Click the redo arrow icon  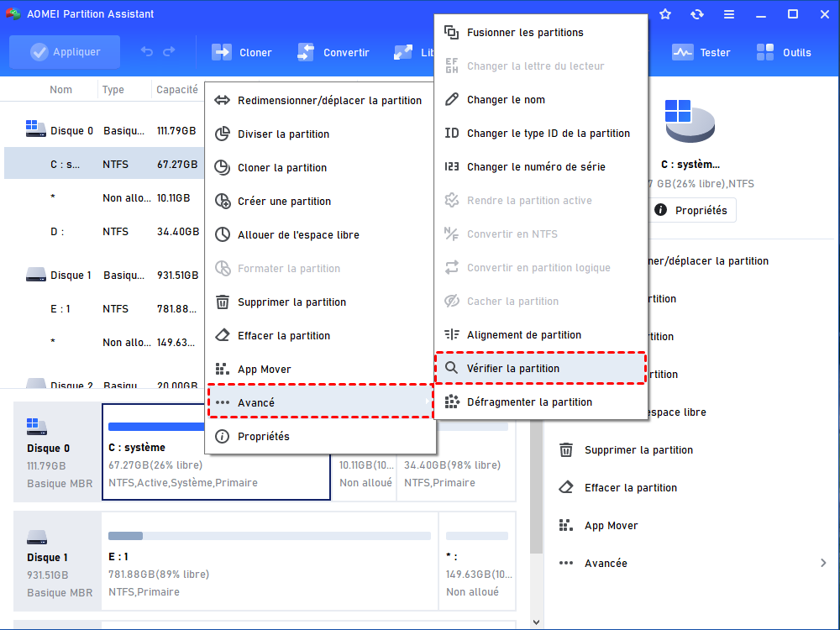click(170, 52)
